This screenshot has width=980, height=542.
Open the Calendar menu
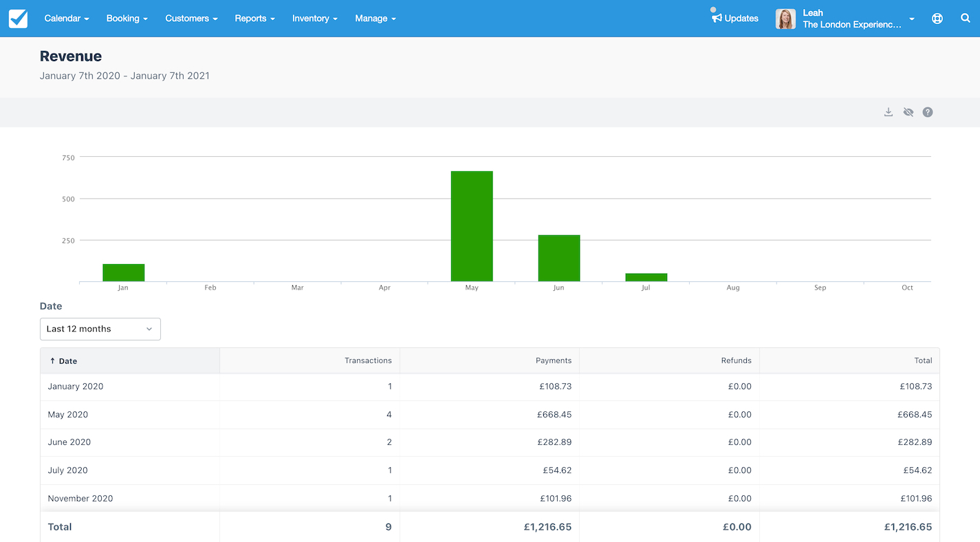(67, 19)
